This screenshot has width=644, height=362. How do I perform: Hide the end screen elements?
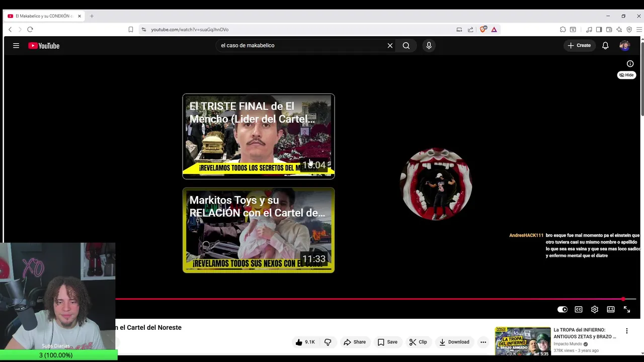click(x=626, y=75)
